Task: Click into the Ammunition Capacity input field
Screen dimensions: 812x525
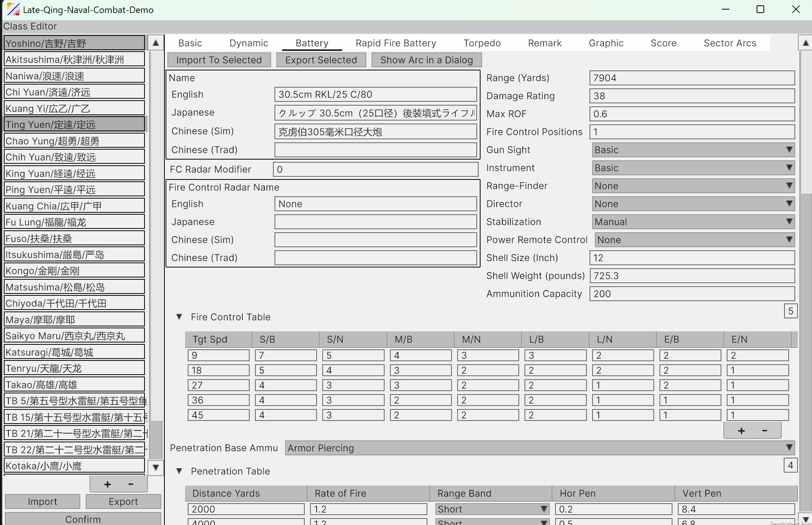Action: click(691, 293)
